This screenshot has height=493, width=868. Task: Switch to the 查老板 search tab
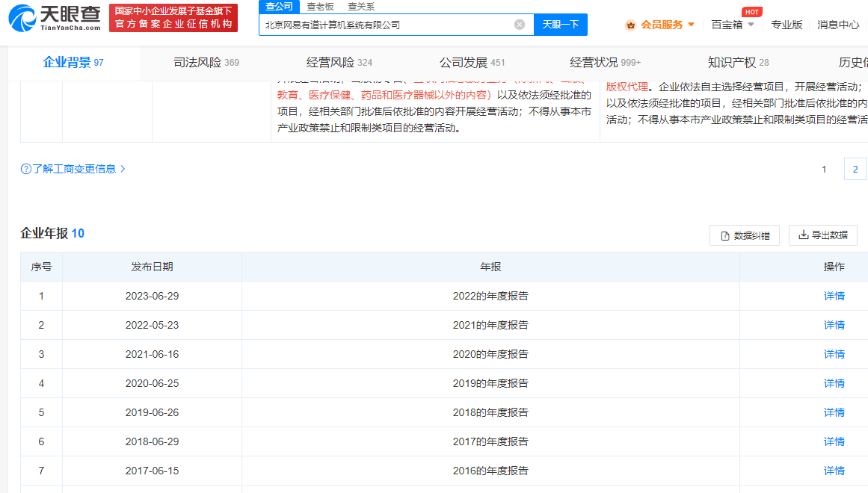[x=320, y=6]
